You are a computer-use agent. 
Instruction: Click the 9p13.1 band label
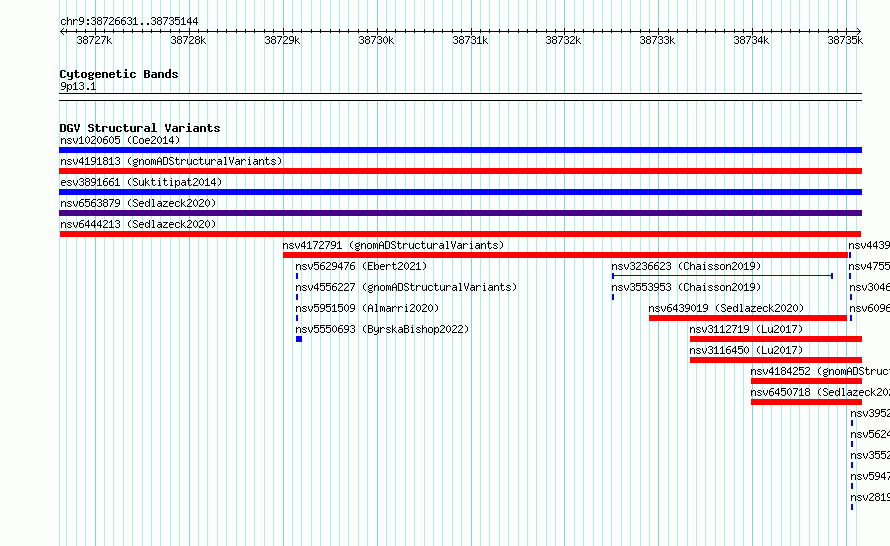click(78, 86)
